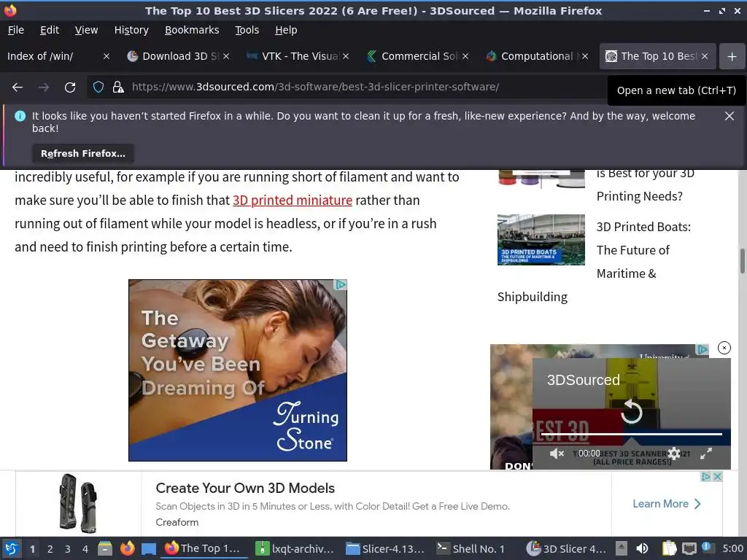The image size is (747, 560).
Task: Open tracking protection shield icon
Action: click(x=98, y=87)
